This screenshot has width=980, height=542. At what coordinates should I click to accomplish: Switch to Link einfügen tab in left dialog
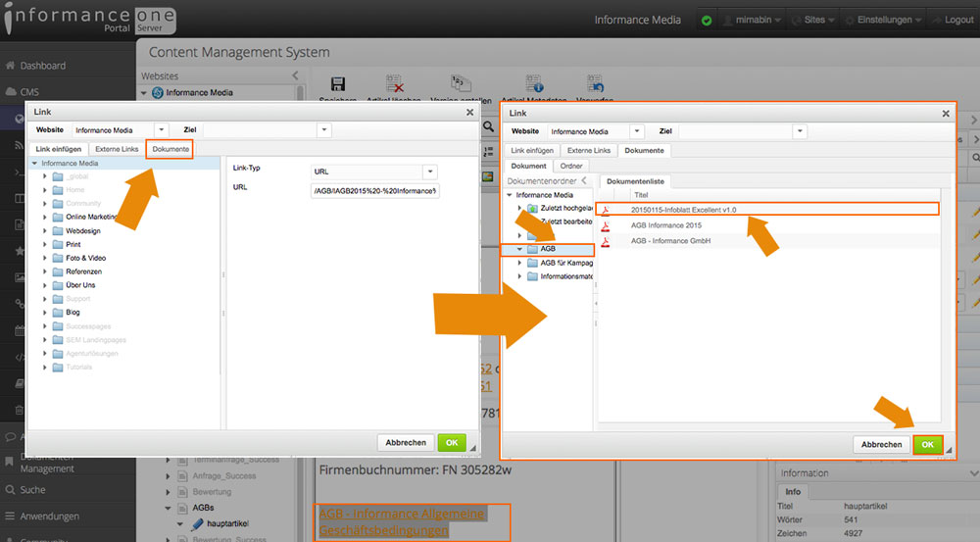(59, 149)
